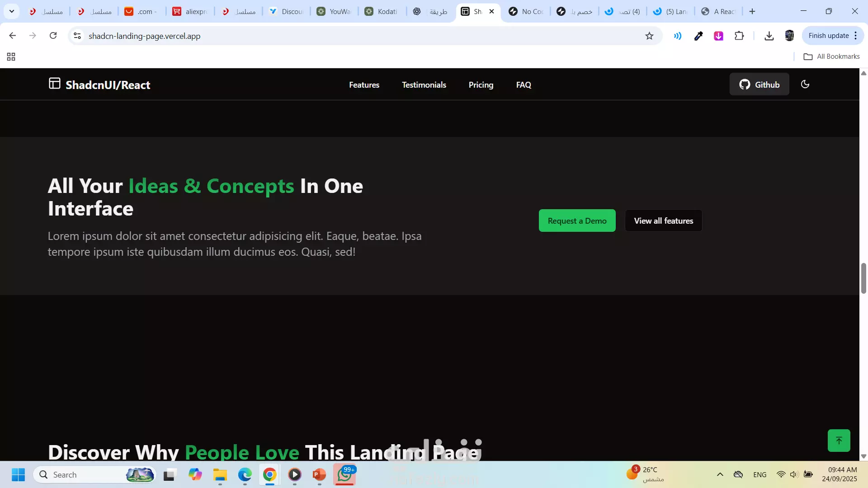Show hidden system tray icons chevron
868x488 pixels.
click(x=720, y=474)
